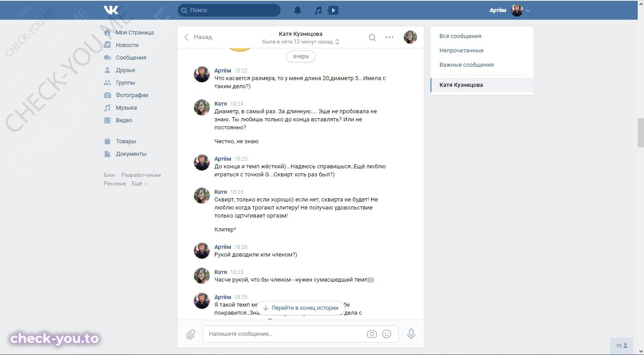Click Катя avatar on 18:26 message
The height and width of the screenshot is (355, 644).
click(202, 196)
